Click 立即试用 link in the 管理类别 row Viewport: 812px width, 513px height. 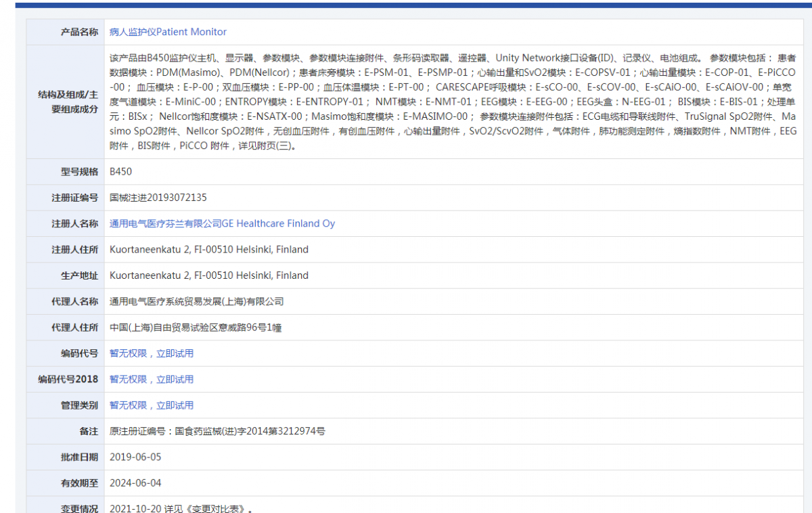coord(175,405)
